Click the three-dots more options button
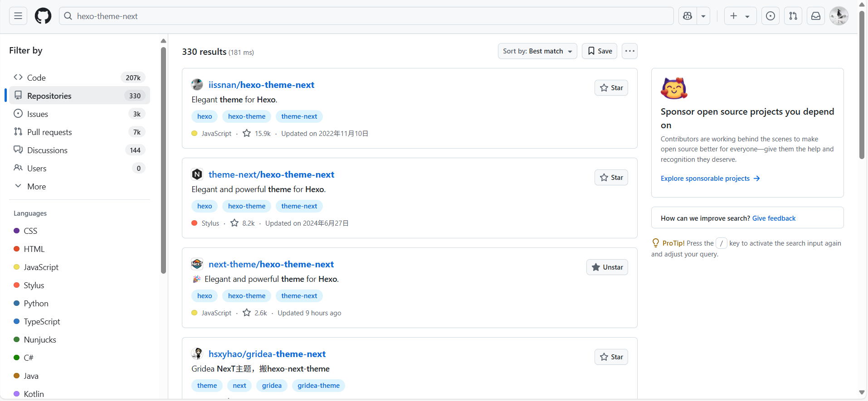868x401 pixels. coord(629,51)
